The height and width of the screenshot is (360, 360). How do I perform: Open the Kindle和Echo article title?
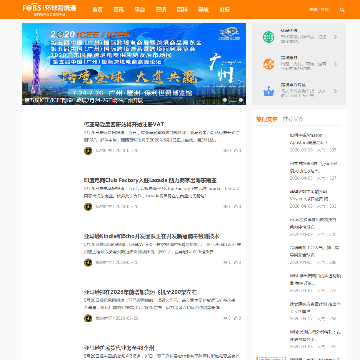pyautogui.click(x=151, y=236)
